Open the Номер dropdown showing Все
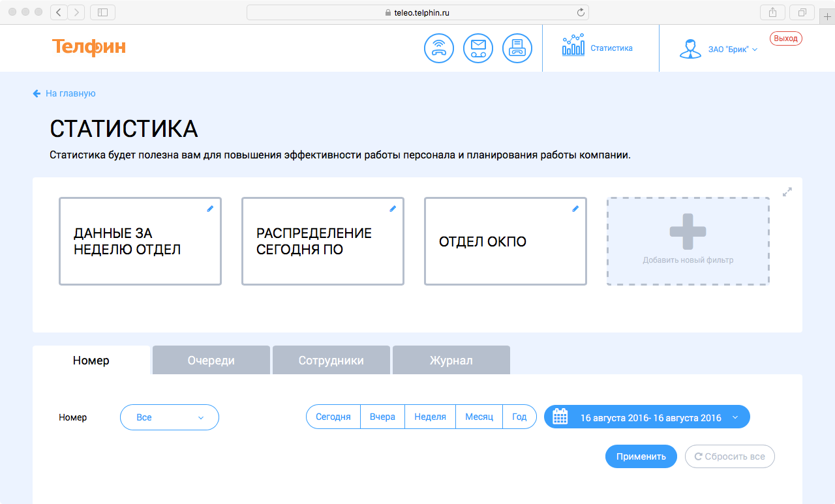 [x=170, y=417]
